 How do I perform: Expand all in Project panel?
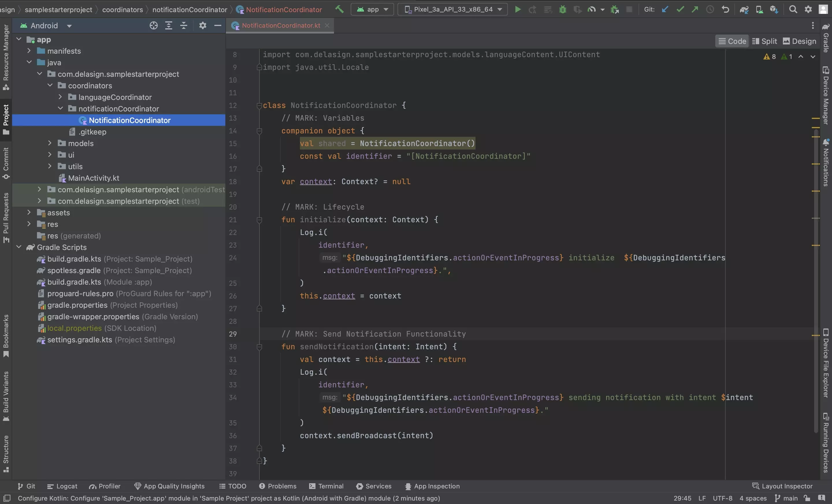pyautogui.click(x=168, y=26)
